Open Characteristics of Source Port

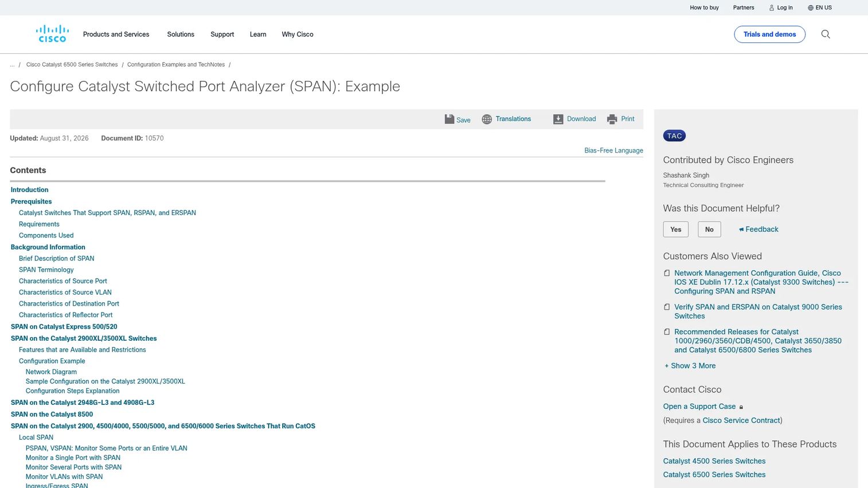point(62,281)
